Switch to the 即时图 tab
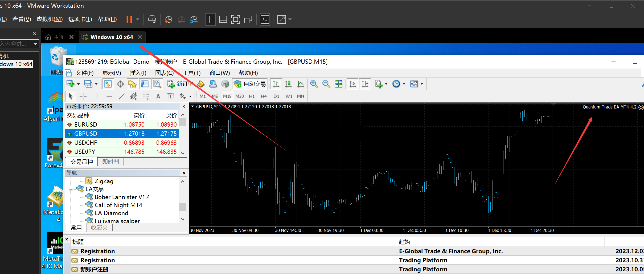 tap(110, 162)
